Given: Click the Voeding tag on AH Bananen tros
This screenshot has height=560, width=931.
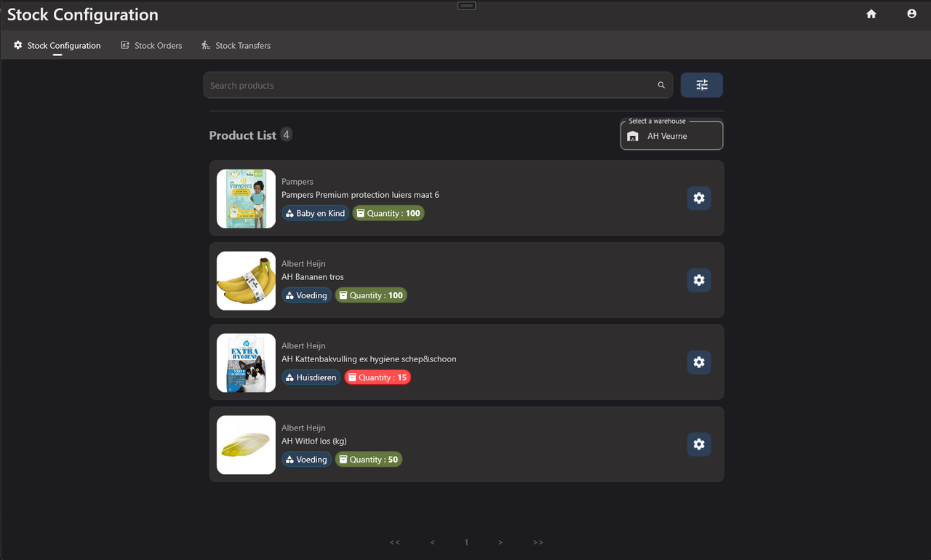Looking at the screenshot, I should 307,295.
